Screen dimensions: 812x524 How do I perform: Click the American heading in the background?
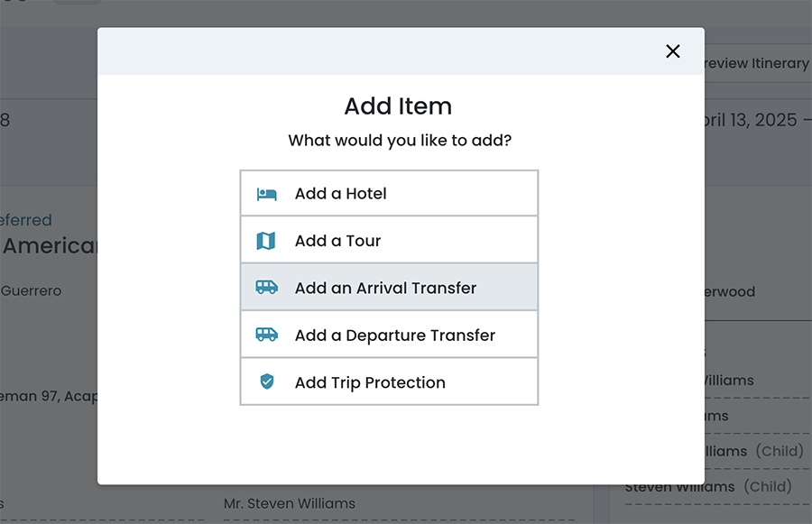[50, 246]
